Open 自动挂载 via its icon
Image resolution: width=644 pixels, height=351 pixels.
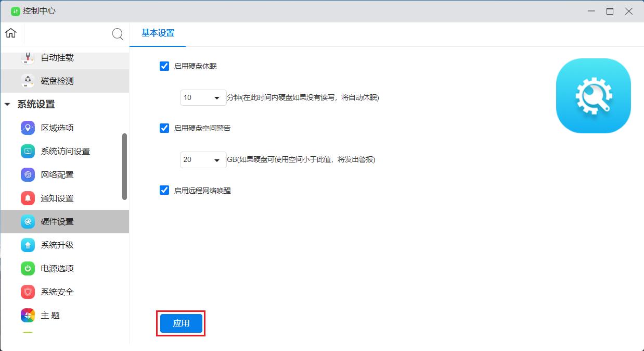click(28, 57)
